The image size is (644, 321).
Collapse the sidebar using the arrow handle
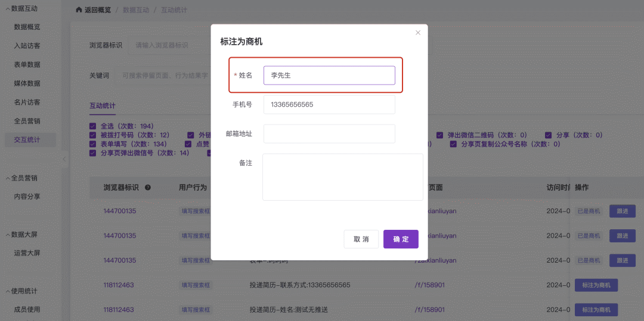point(64,159)
